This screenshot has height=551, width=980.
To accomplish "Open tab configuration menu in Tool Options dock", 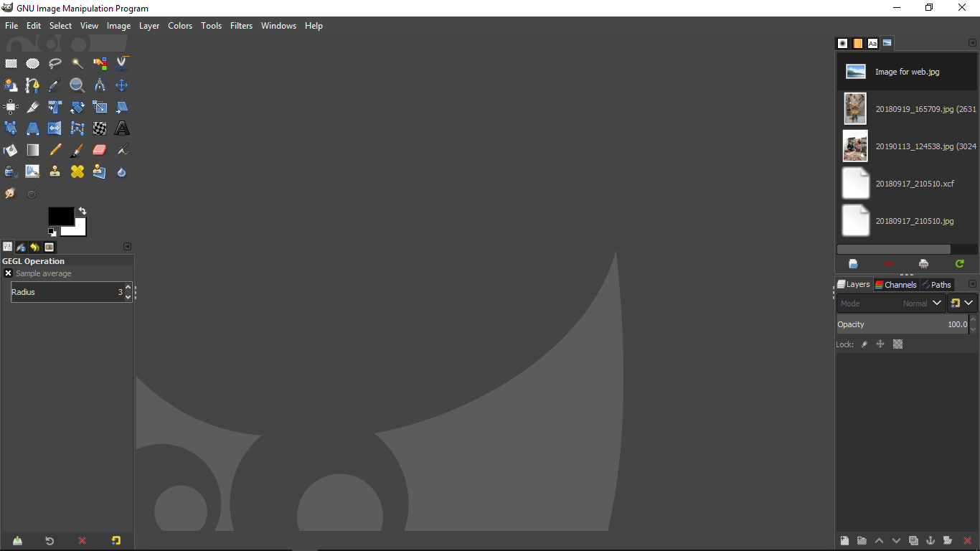I will pyautogui.click(x=128, y=247).
